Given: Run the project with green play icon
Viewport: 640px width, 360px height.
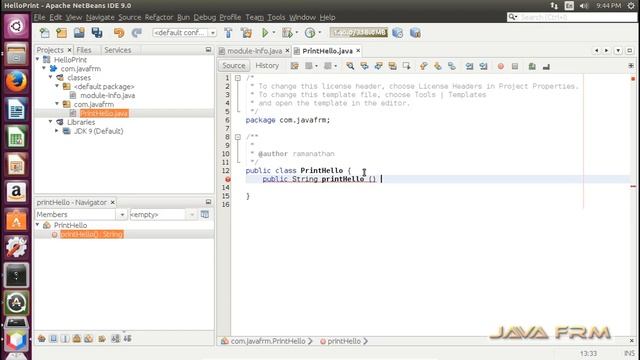Looking at the screenshot, I should point(265,33).
